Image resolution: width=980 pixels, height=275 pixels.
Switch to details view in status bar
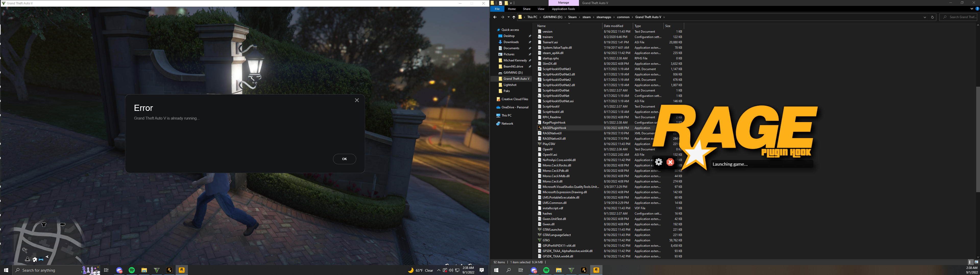[970, 262]
